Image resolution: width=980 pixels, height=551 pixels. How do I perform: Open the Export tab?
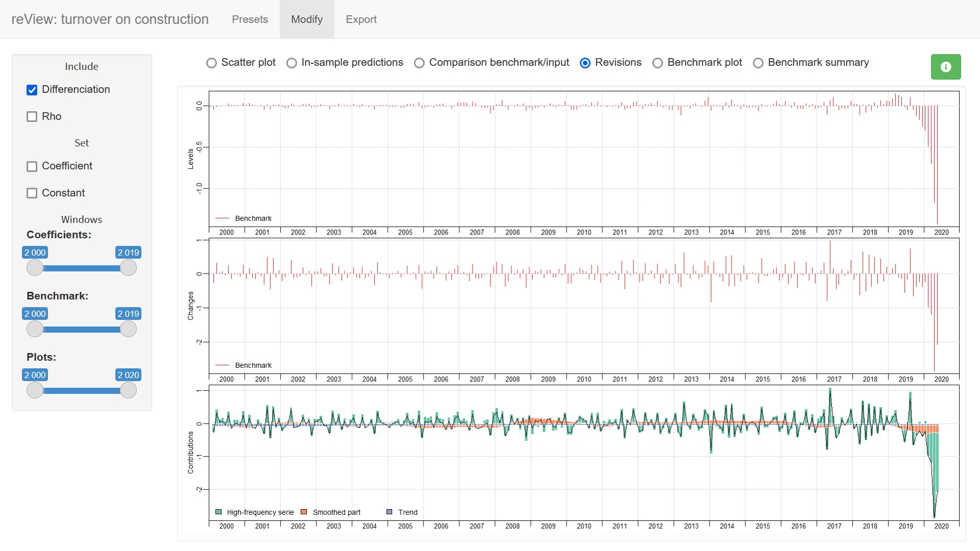pyautogui.click(x=361, y=19)
